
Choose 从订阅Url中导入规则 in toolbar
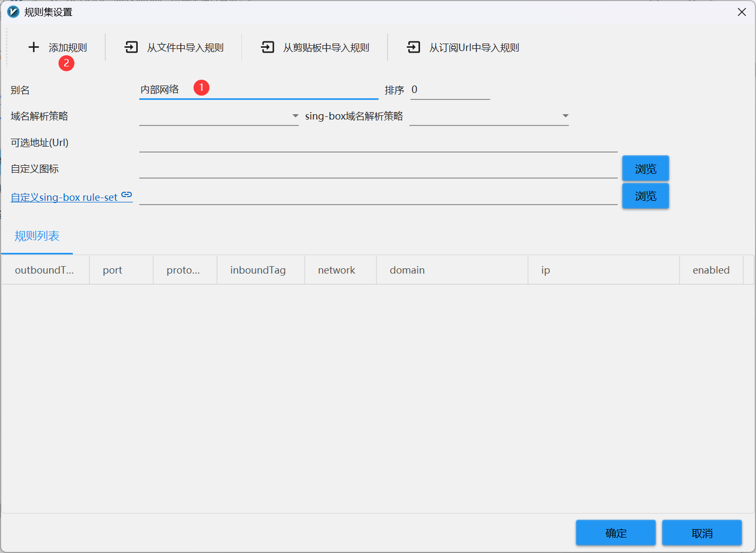[474, 48]
